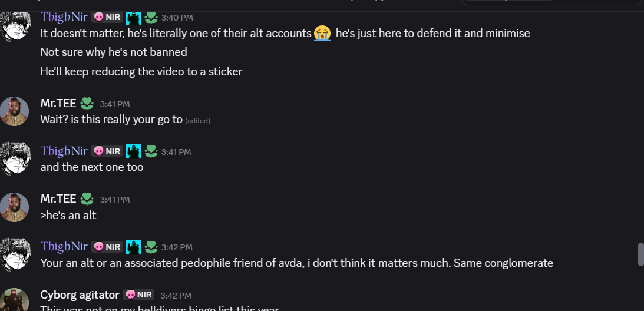Click the green leaf badge on ThighNir's 3:42 PM message
Image resolution: width=644 pixels, height=311 pixels.
pyautogui.click(x=151, y=247)
